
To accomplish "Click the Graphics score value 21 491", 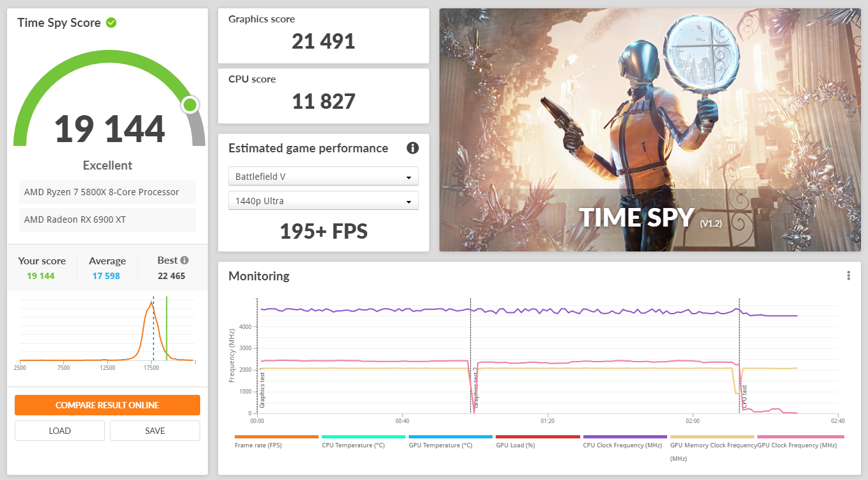I will [x=323, y=42].
